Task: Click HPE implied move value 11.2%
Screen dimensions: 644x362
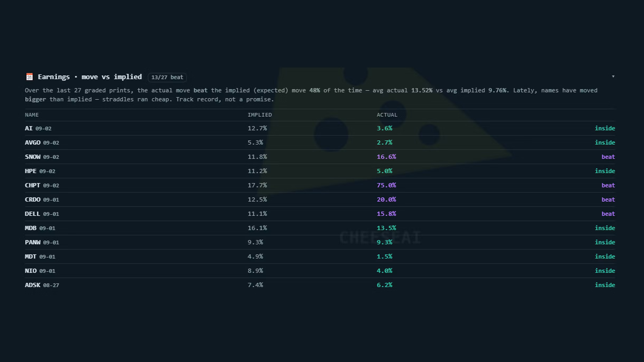Action: point(257,171)
